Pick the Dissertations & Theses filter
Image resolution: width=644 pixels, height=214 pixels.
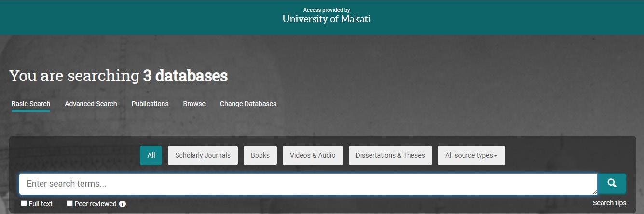tap(390, 155)
